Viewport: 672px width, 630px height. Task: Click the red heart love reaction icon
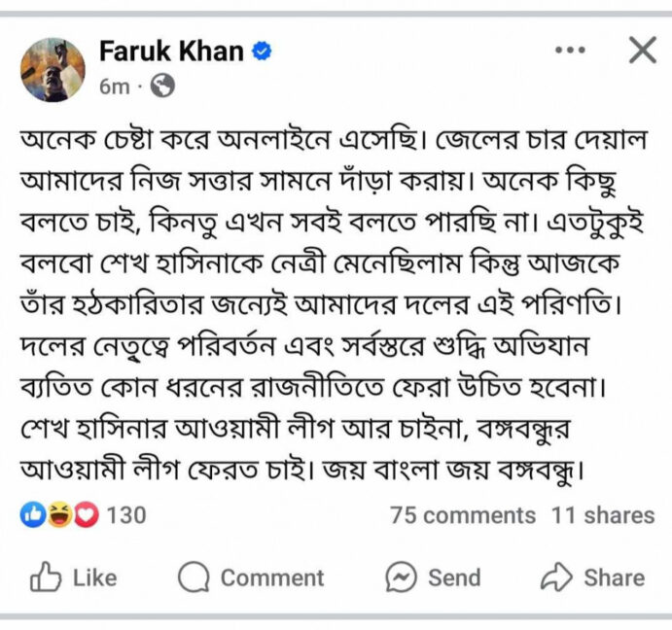[x=87, y=514]
